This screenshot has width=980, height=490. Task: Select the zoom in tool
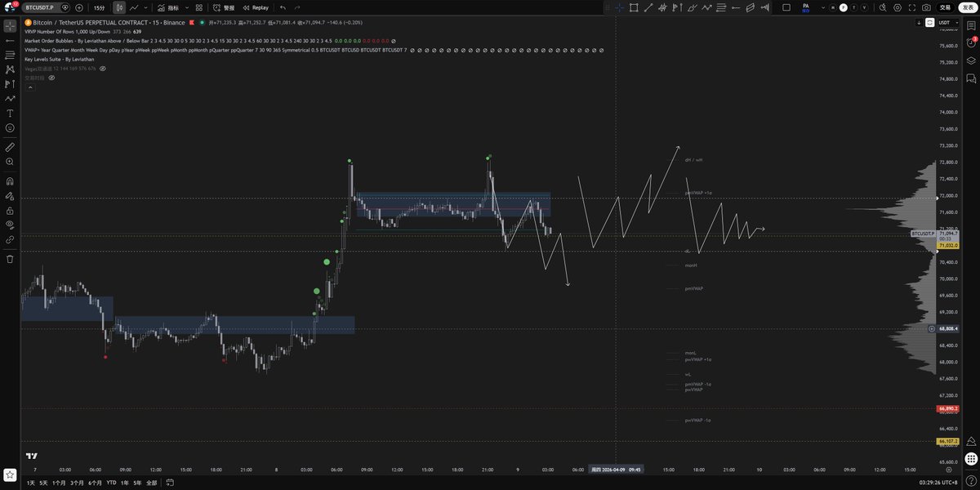click(x=10, y=162)
